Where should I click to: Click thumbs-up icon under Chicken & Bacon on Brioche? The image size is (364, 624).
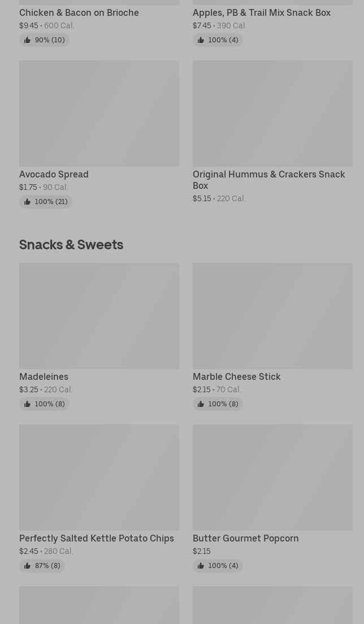pos(27,40)
